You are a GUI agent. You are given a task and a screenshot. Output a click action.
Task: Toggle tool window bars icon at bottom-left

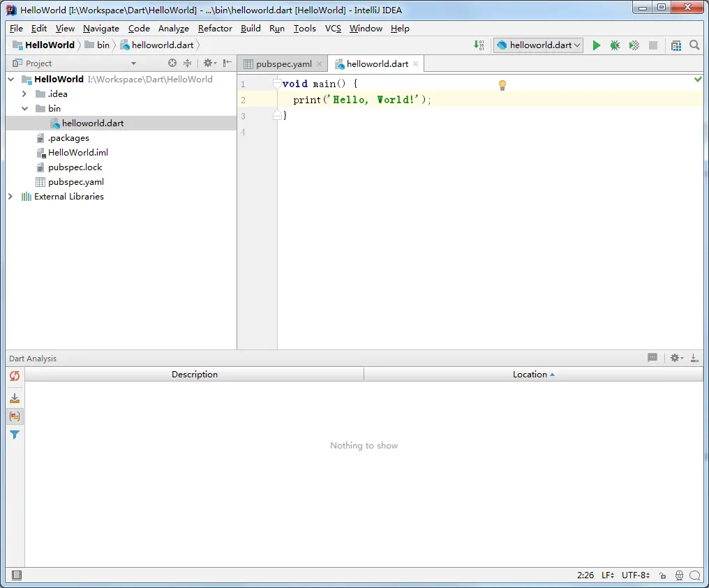pos(17,575)
